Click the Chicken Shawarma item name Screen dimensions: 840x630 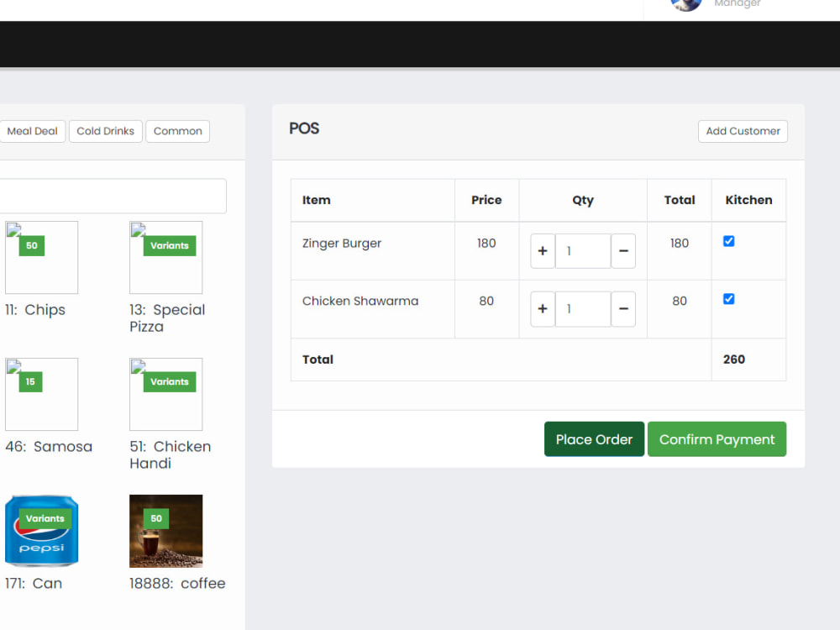tap(360, 301)
